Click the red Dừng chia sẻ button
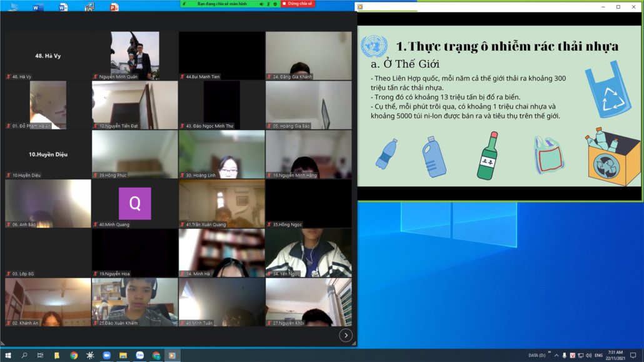The height and width of the screenshot is (362, 644). point(298,4)
